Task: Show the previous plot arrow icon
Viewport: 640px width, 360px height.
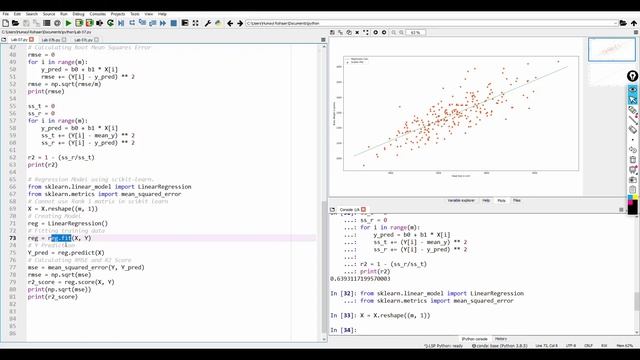Action: pyautogui.click(x=376, y=32)
